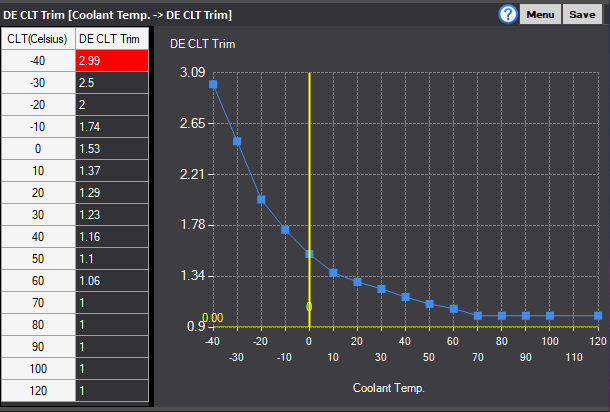The height and width of the screenshot is (412, 610).
Task: Select the 2.5 trim value cell
Action: click(112, 83)
